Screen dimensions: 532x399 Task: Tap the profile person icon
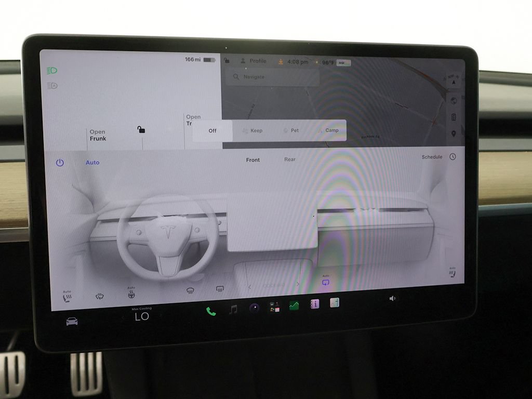click(x=243, y=61)
